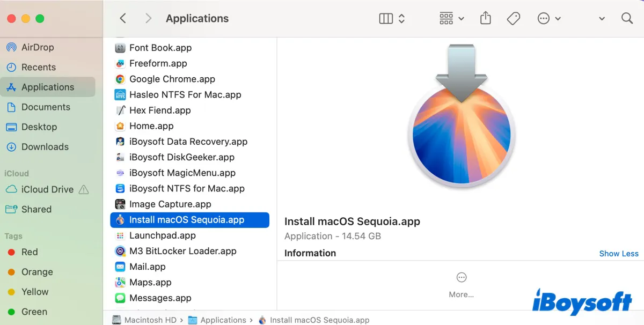644x325 pixels.
Task: Click the Share icon in toolbar
Action: [x=485, y=18]
